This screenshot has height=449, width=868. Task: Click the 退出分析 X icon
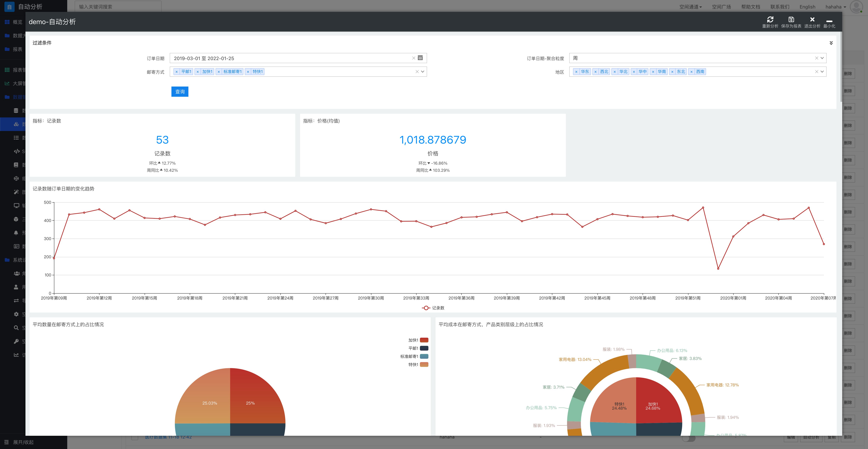coord(812,20)
